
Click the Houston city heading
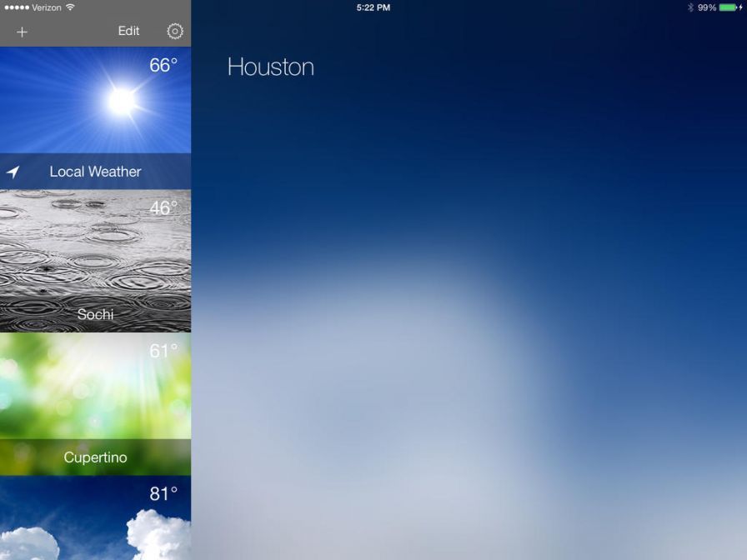(270, 67)
